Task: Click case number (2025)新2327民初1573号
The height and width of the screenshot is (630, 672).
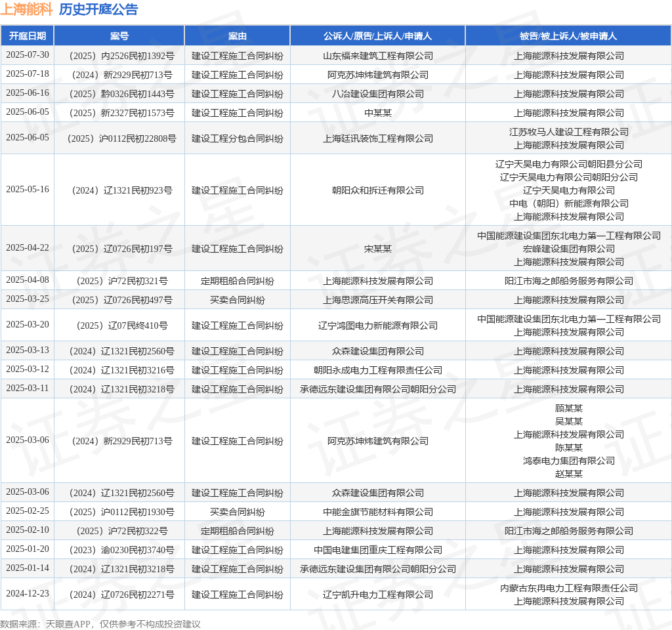Action: click(121, 113)
